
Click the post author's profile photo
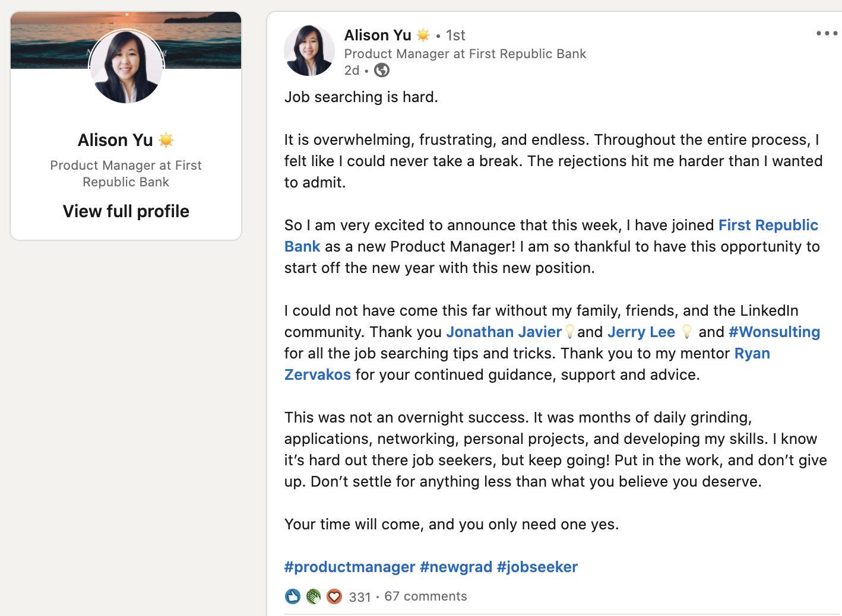(309, 51)
